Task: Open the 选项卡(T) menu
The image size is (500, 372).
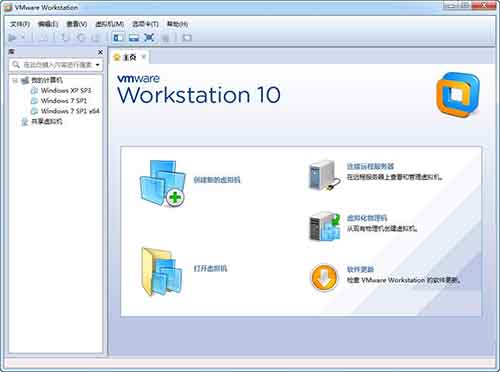Action: (145, 24)
